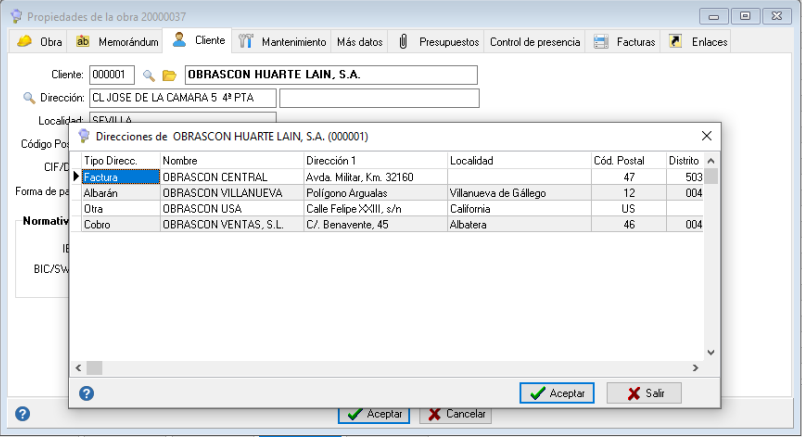The height and width of the screenshot is (437, 802).
Task: Click the Cliente code field 000001
Action: pyautogui.click(x=112, y=75)
